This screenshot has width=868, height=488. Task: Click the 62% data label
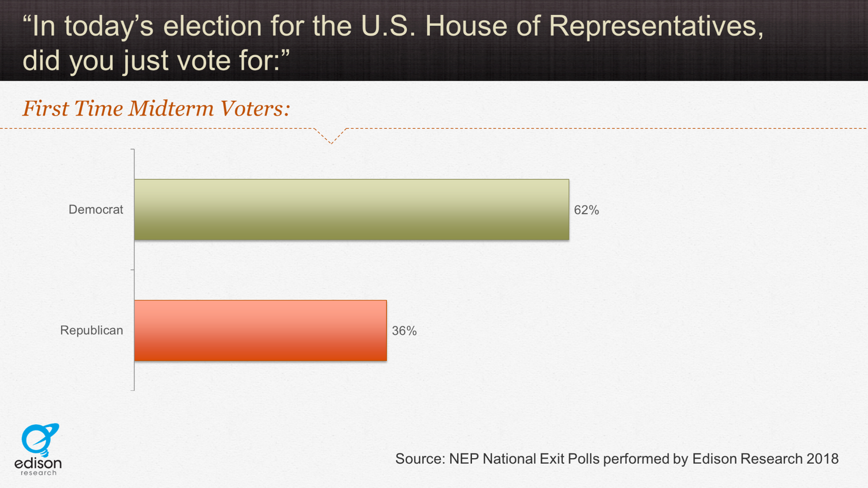[x=586, y=210]
